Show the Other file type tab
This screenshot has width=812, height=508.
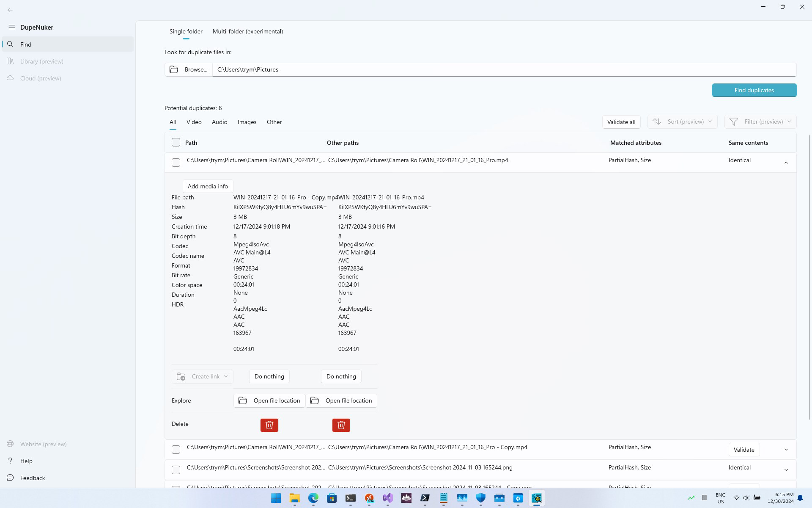pyautogui.click(x=274, y=122)
